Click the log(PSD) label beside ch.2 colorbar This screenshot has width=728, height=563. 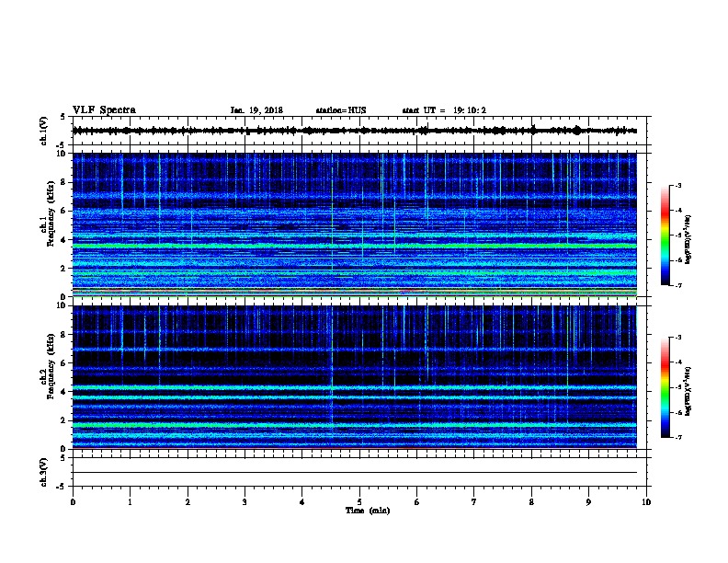click(688, 392)
